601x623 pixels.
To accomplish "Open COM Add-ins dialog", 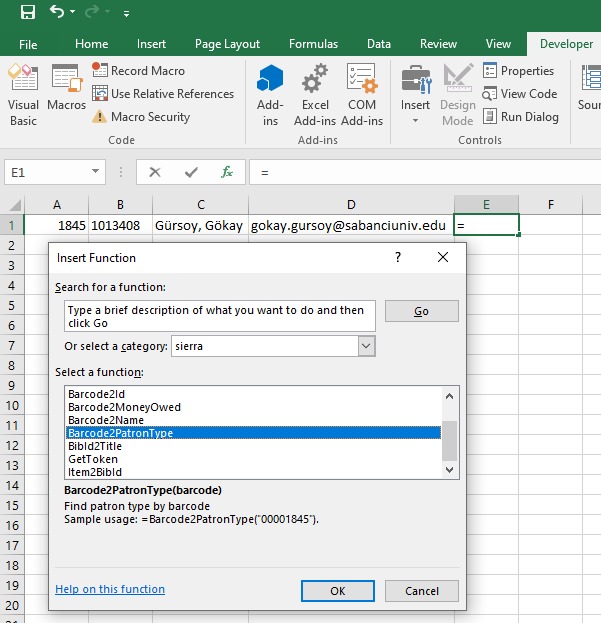I will click(362, 95).
